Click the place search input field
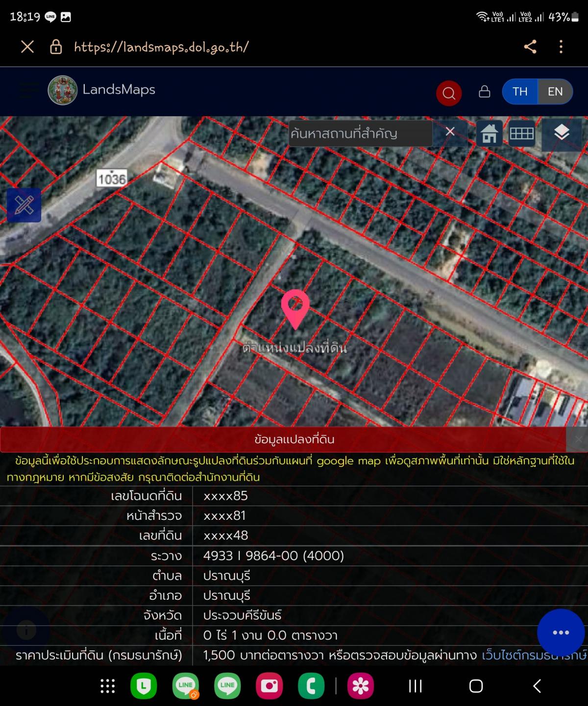This screenshot has width=588, height=706. pyautogui.click(x=360, y=133)
